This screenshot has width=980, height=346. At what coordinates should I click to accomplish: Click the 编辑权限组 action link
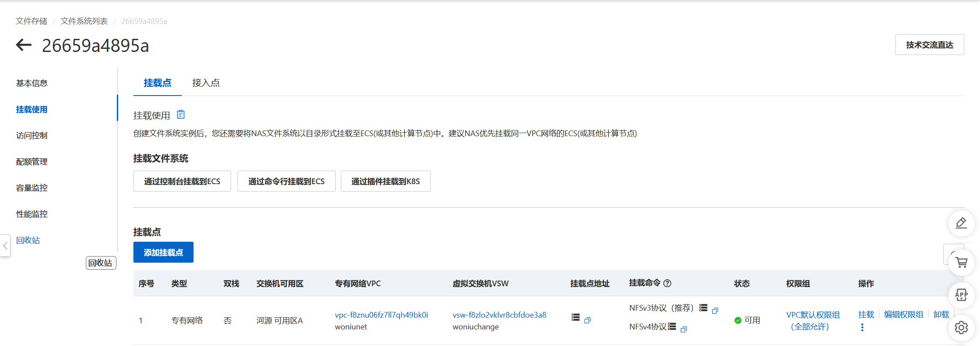click(x=904, y=314)
